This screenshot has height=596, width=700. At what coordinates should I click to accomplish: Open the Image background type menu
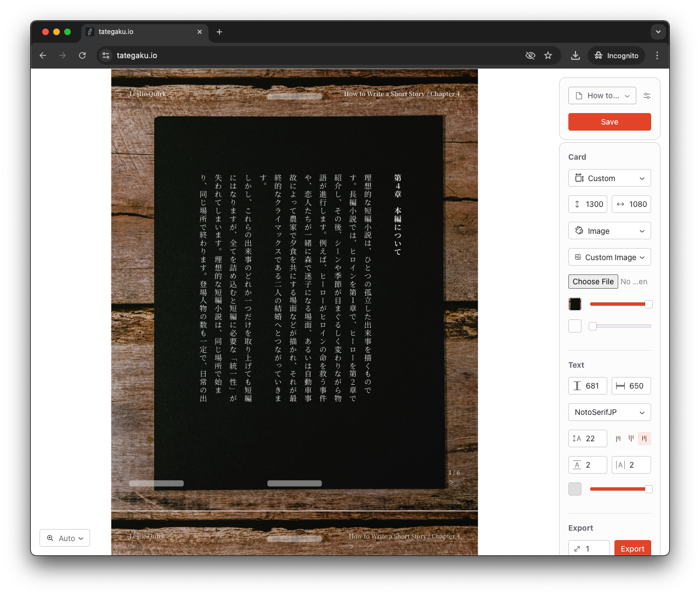coord(609,230)
